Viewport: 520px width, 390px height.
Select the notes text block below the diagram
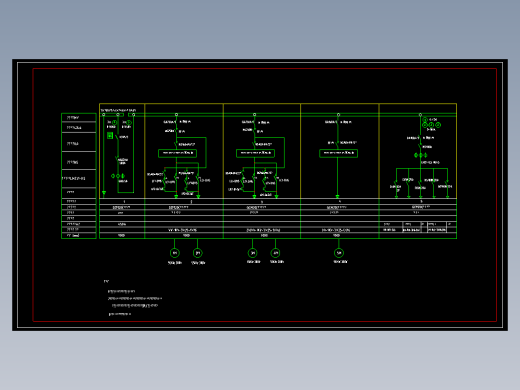[x=133, y=298]
